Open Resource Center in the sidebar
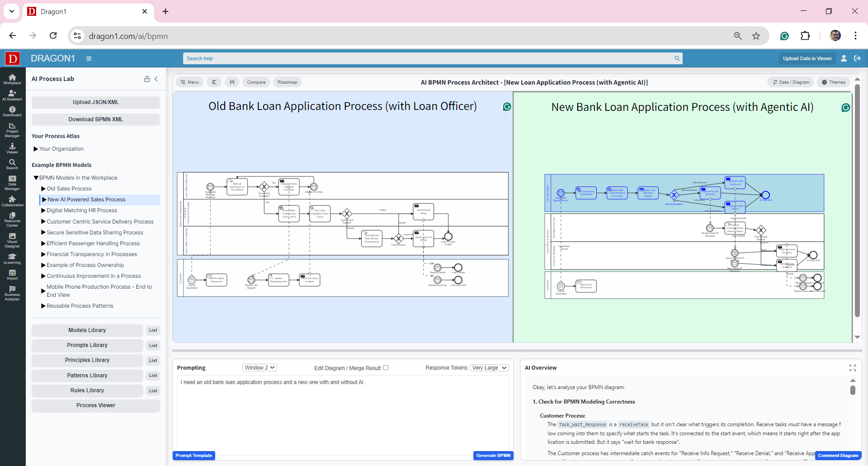 tap(12, 219)
